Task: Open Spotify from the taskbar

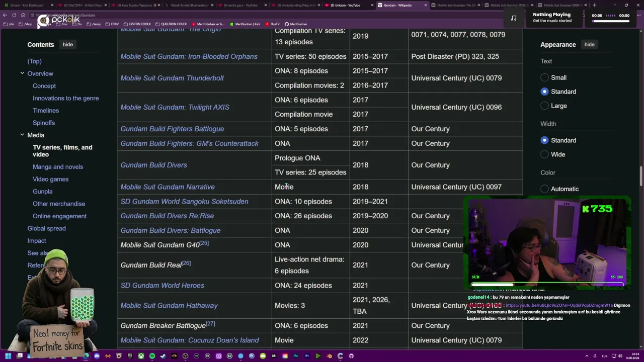Action: (x=152, y=356)
